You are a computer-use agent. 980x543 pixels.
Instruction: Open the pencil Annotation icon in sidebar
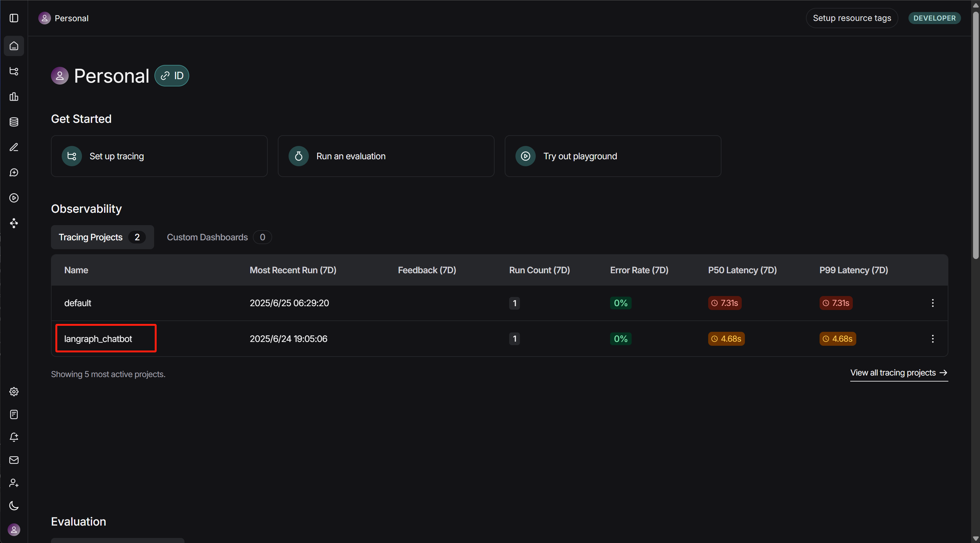click(x=14, y=147)
